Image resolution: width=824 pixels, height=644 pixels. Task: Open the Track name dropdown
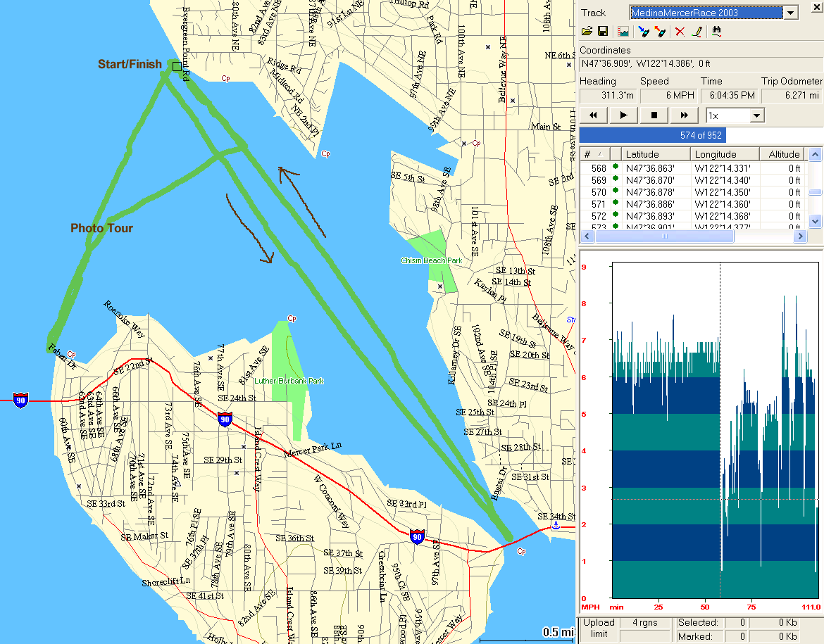[790, 13]
